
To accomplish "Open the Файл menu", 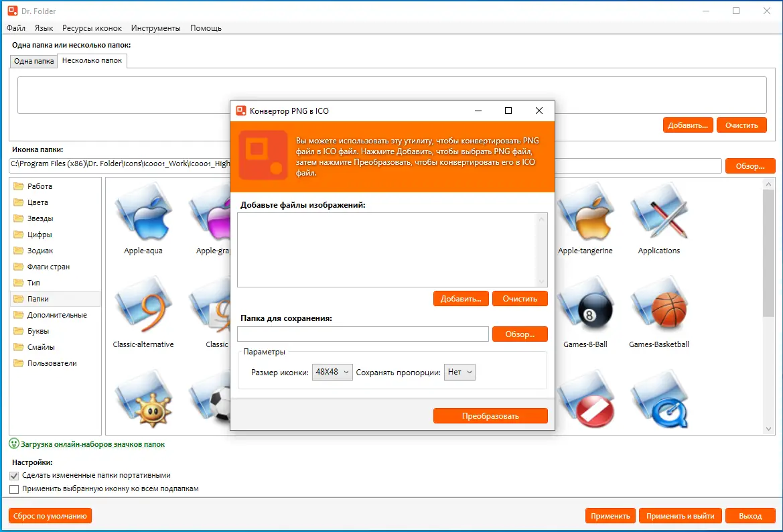I will point(16,28).
